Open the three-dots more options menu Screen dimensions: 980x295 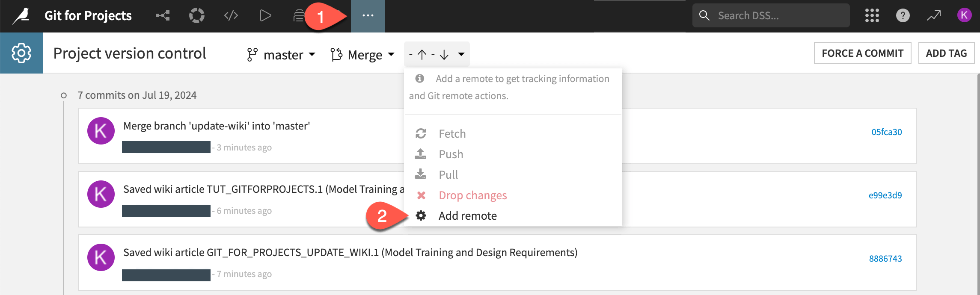pyautogui.click(x=368, y=16)
